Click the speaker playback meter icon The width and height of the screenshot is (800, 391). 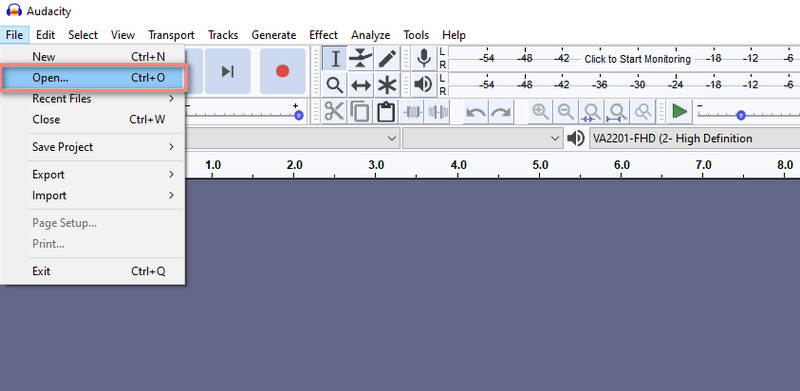point(423,85)
